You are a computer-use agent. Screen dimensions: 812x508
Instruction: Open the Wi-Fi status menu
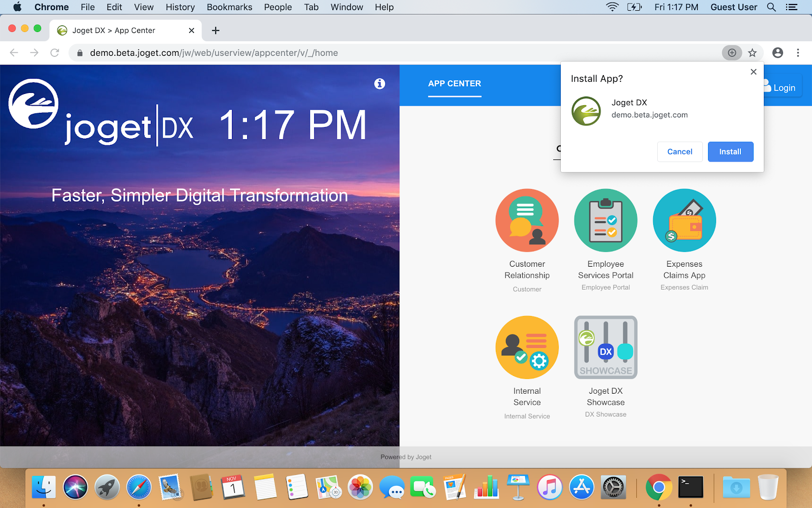coord(613,7)
